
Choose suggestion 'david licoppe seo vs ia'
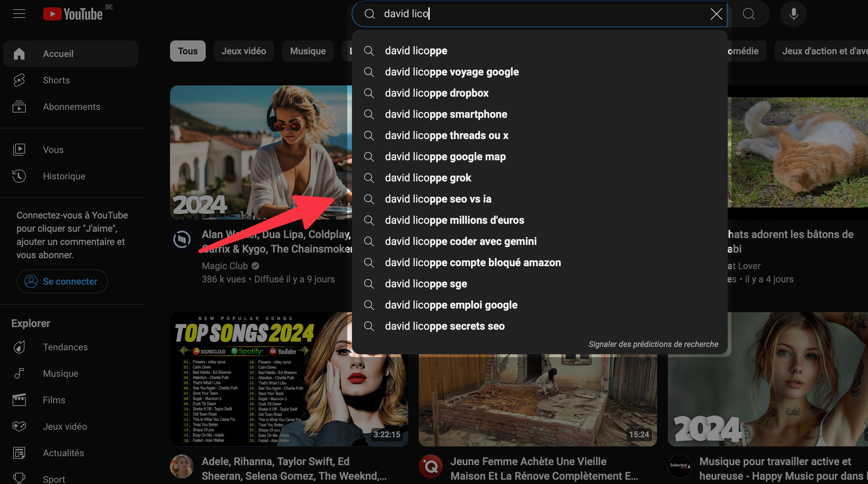pyautogui.click(x=539, y=199)
